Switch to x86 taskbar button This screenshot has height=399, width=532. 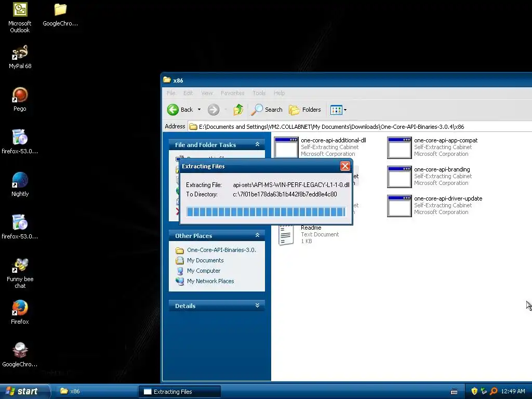pyautogui.click(x=96, y=392)
